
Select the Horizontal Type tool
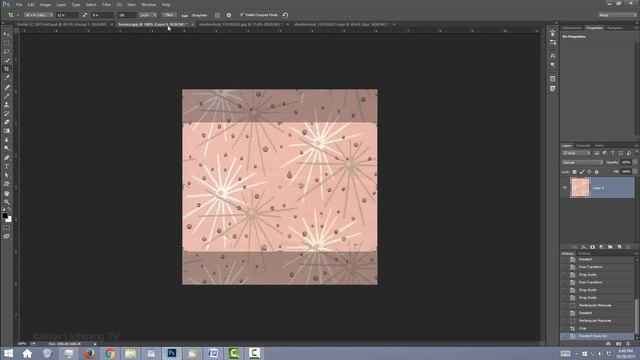pos(7,166)
